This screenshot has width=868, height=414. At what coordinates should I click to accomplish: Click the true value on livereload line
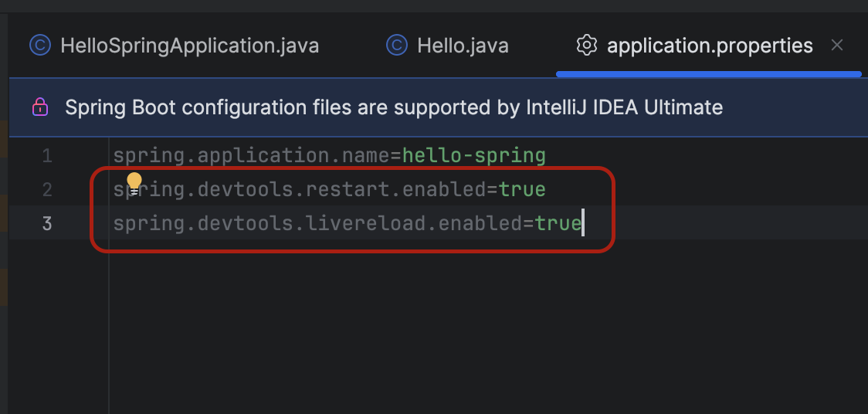point(558,223)
